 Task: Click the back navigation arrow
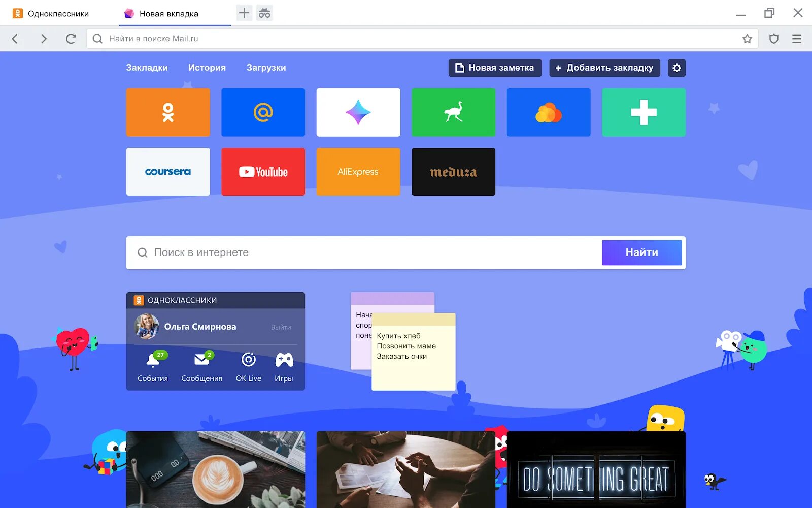[x=15, y=39]
